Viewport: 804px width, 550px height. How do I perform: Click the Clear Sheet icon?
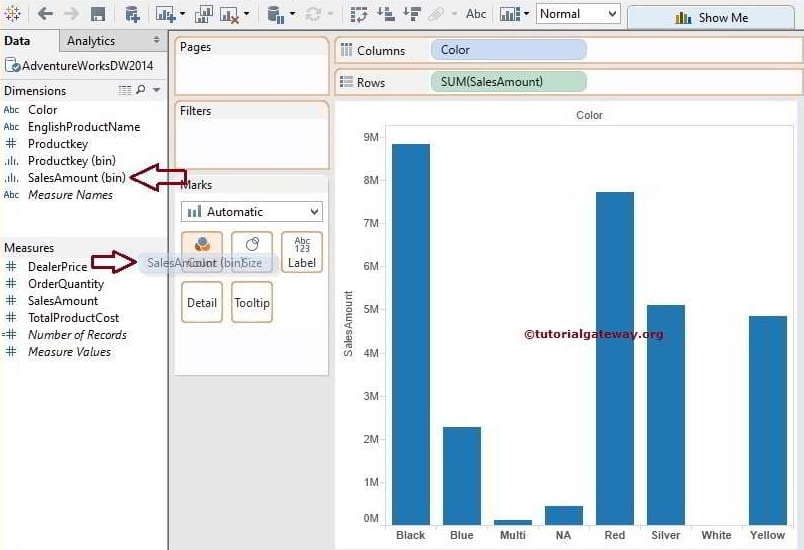(x=229, y=15)
